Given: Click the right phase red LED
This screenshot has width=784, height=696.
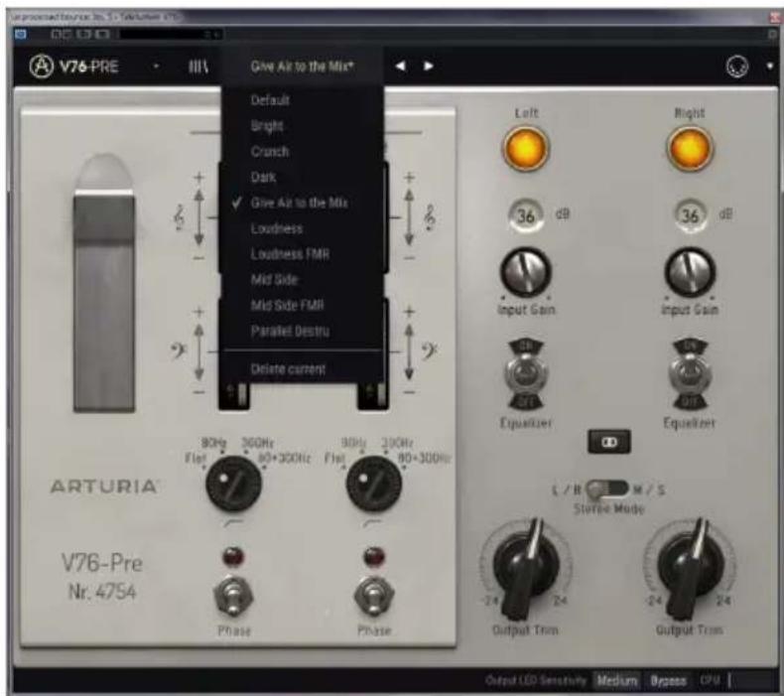Looking at the screenshot, I should 374,555.
